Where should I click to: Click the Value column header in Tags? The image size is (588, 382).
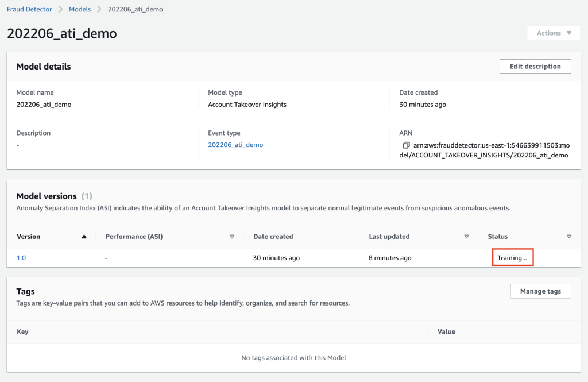click(x=446, y=331)
